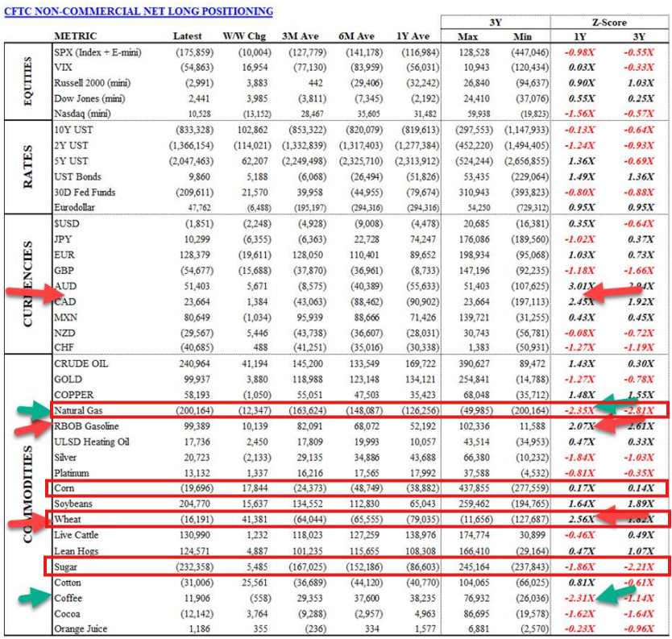Screen dimensions: 672x639
Task: Click 10Y UST W/W change 102,862
Action: point(252,130)
